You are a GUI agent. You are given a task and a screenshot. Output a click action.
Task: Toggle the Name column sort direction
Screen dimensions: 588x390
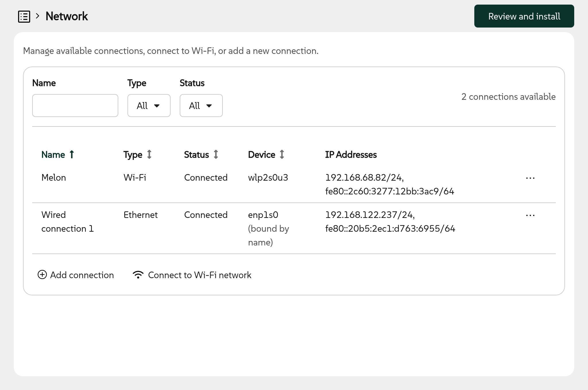click(71, 155)
